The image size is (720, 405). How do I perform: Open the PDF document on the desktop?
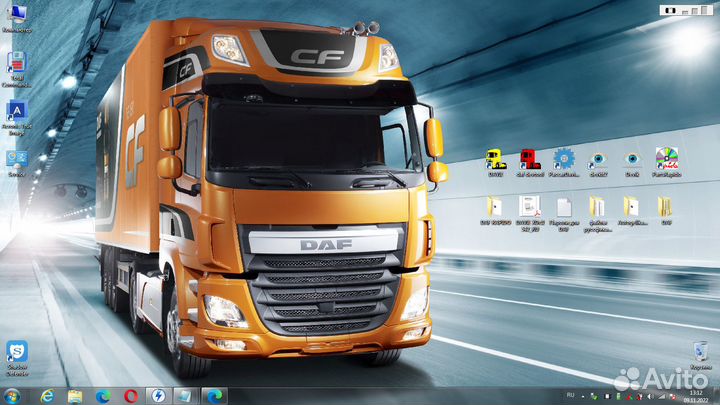tap(530, 214)
